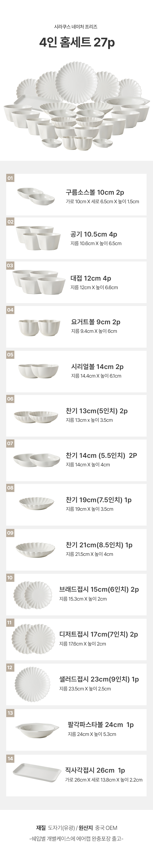Click the number 10 badge
Viewport: 153px width, 868px height.
click(10, 578)
